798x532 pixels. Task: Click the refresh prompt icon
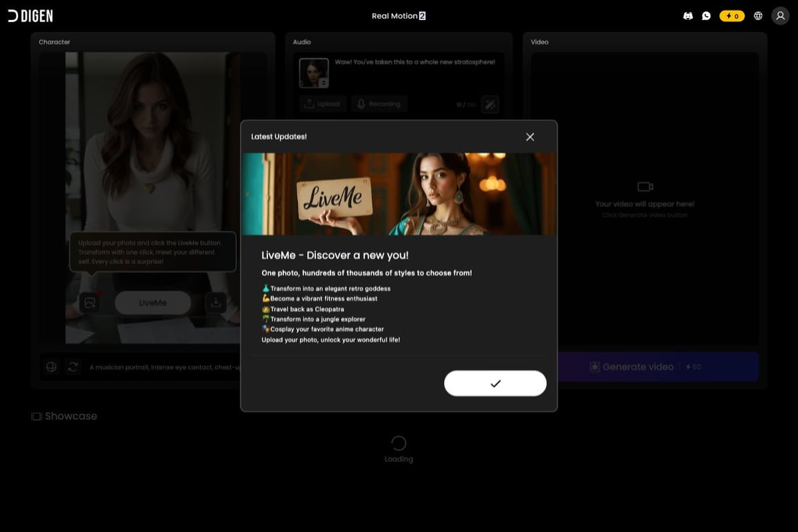coord(73,367)
